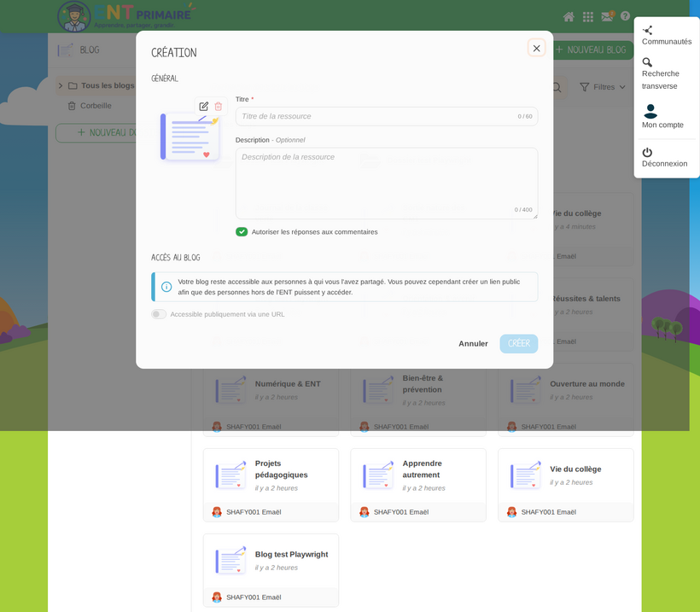Click the Apprendre autrement blog thumbnail icon
700x612 pixels.
tap(378, 475)
